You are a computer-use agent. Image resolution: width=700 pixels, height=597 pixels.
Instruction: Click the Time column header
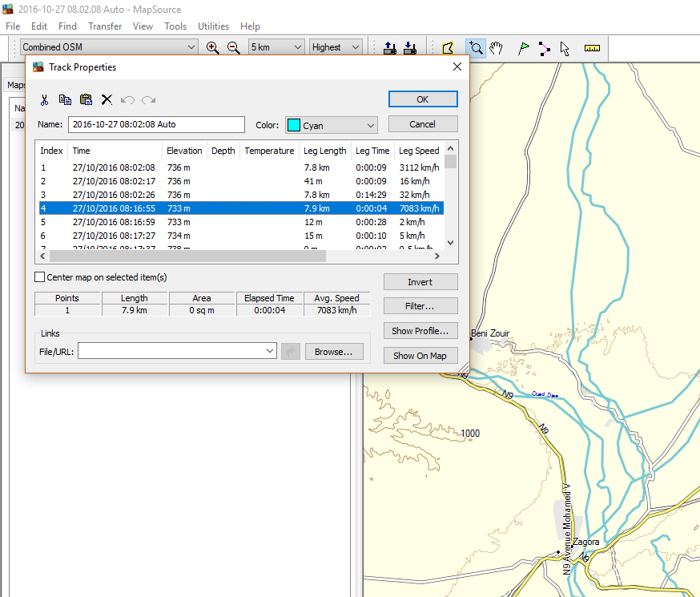click(x=115, y=151)
